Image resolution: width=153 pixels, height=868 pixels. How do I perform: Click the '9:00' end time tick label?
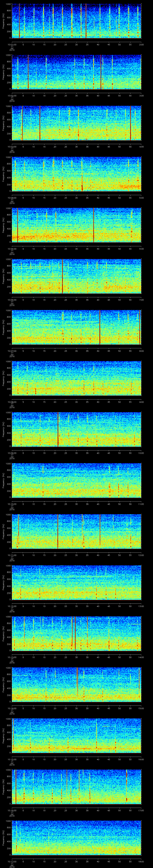pos(141,402)
